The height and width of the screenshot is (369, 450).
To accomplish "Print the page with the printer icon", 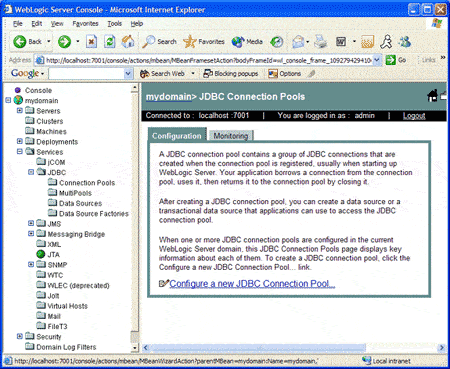I will 321,42.
